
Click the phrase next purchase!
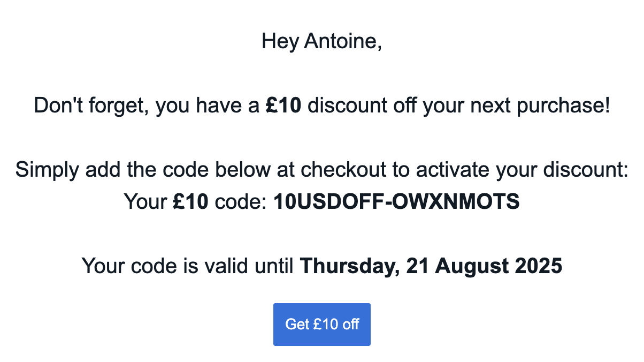click(540, 105)
